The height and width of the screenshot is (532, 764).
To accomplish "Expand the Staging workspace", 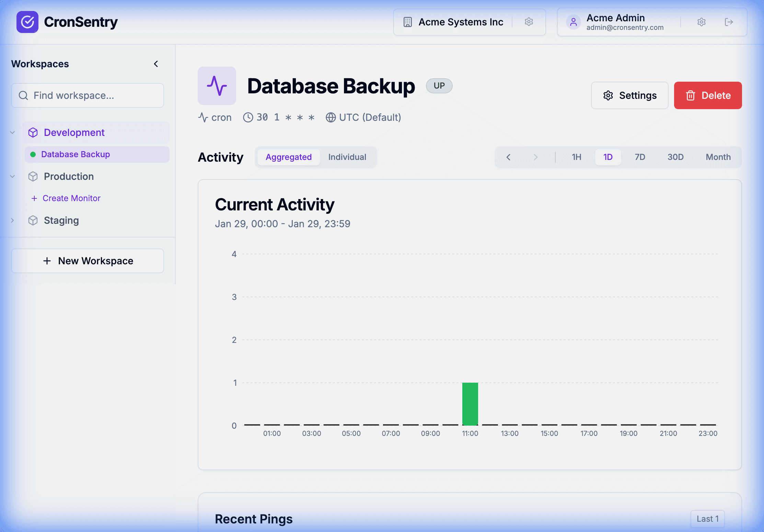I will coord(13,220).
